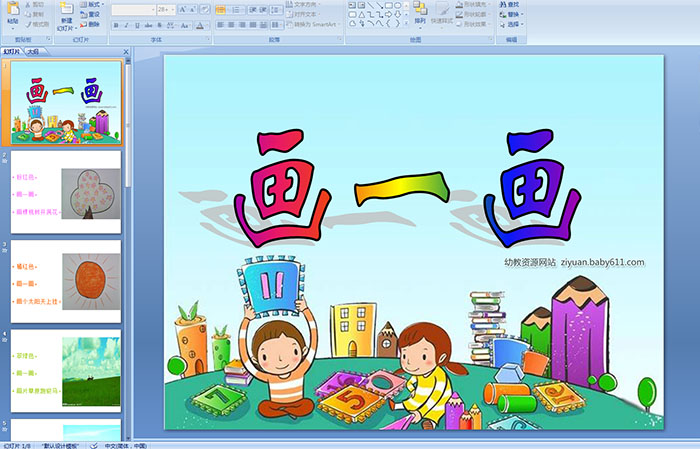Click Delete (删除) slide command
700x449 pixels.
[x=90, y=24]
